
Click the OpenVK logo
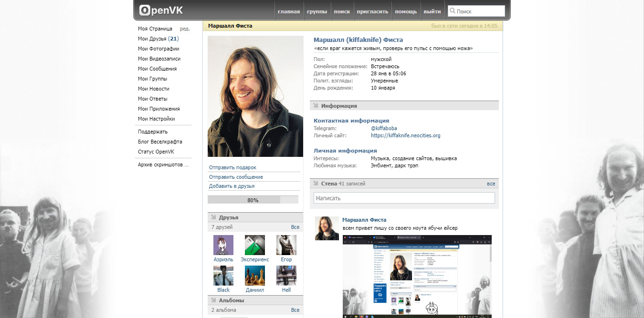coord(161,10)
